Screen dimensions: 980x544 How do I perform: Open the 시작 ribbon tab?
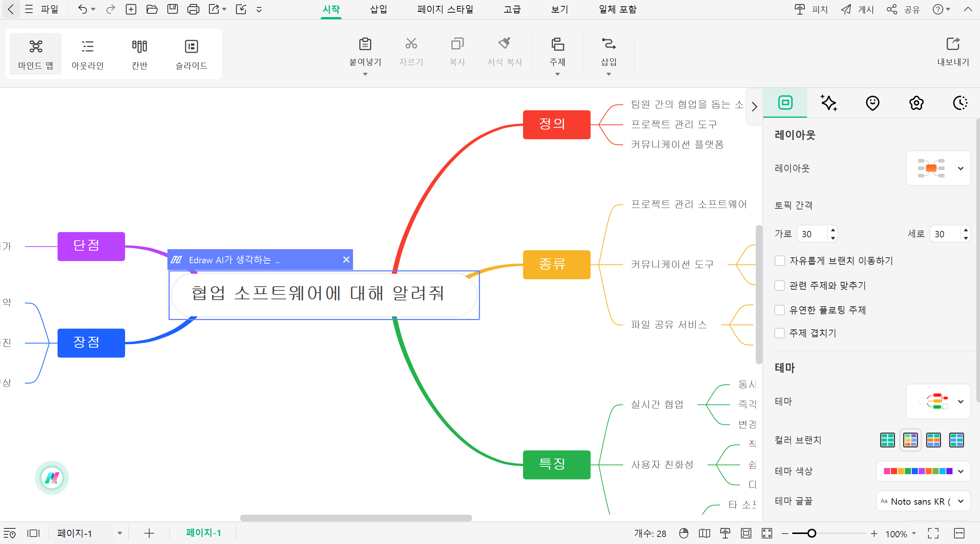(x=331, y=9)
